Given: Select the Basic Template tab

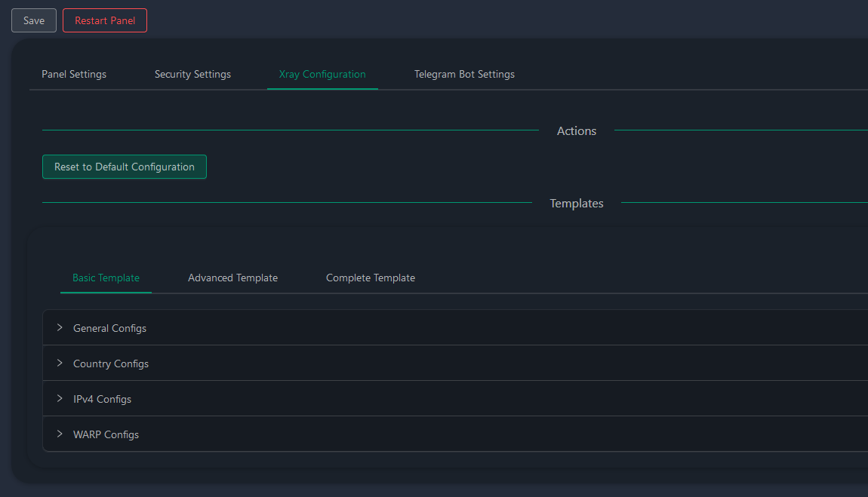Looking at the screenshot, I should [x=106, y=278].
